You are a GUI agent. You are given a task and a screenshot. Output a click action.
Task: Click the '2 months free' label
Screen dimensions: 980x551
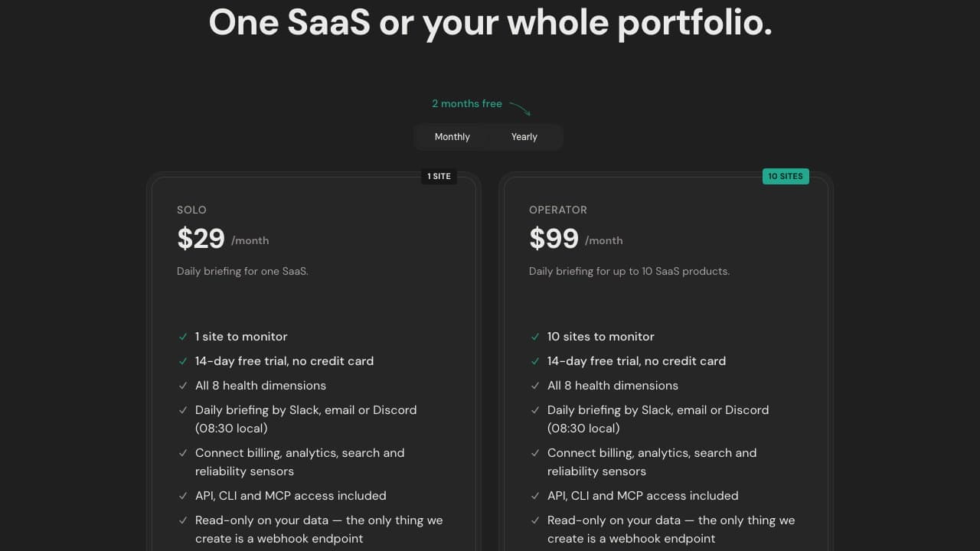[x=467, y=103]
